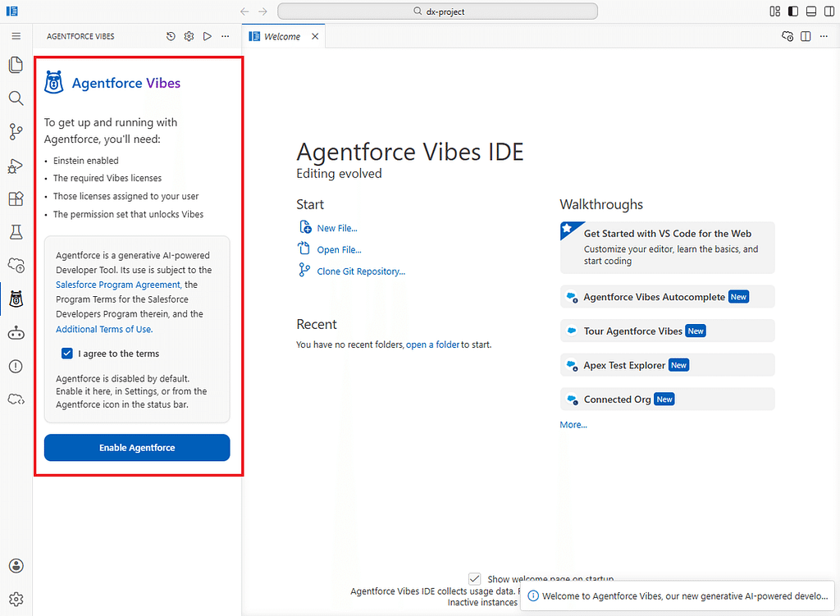The width and height of the screenshot is (840, 616).
Task: Open the Additional Terms of Use link
Action: coord(104,330)
